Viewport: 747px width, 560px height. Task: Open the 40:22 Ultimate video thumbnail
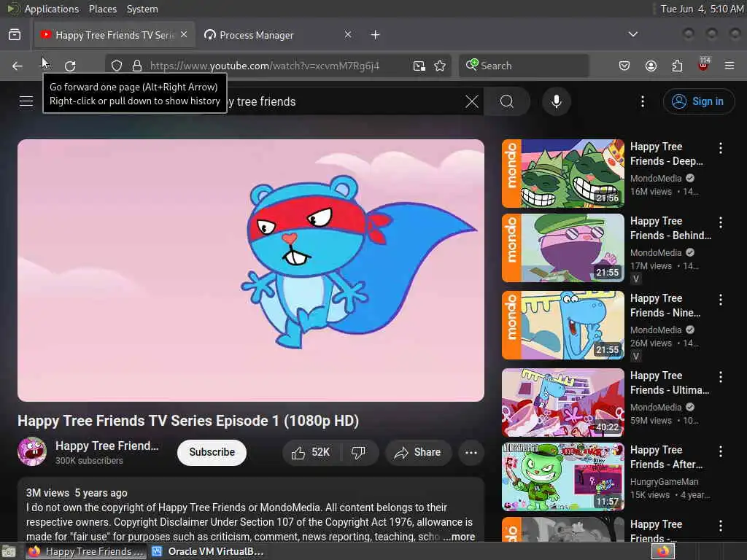[x=563, y=402]
